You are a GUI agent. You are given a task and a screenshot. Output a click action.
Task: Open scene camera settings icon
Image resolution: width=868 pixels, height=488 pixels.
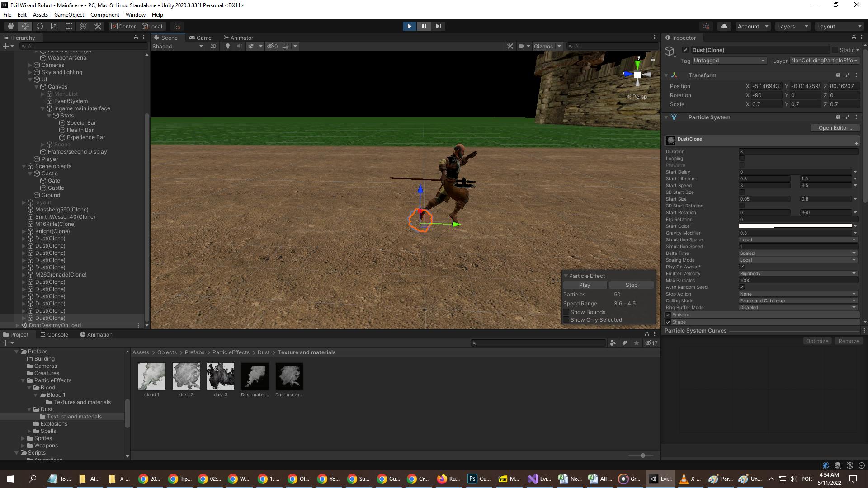(x=522, y=46)
